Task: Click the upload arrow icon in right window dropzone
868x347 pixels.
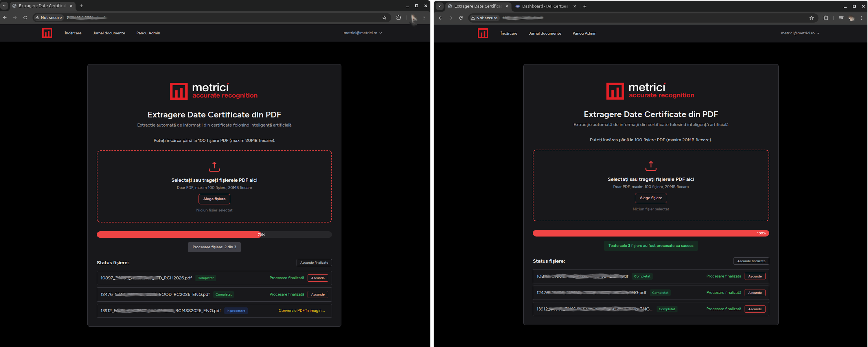Action: coord(651,166)
